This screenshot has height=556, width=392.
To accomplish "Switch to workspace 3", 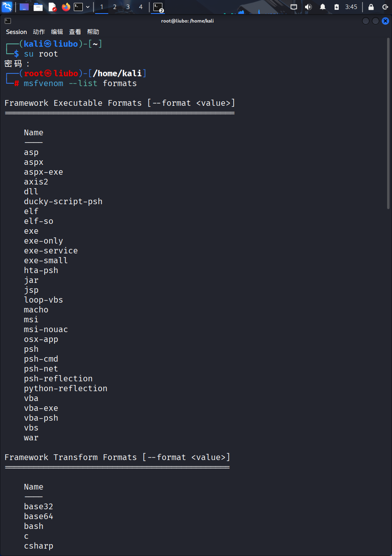I will tap(128, 7).
